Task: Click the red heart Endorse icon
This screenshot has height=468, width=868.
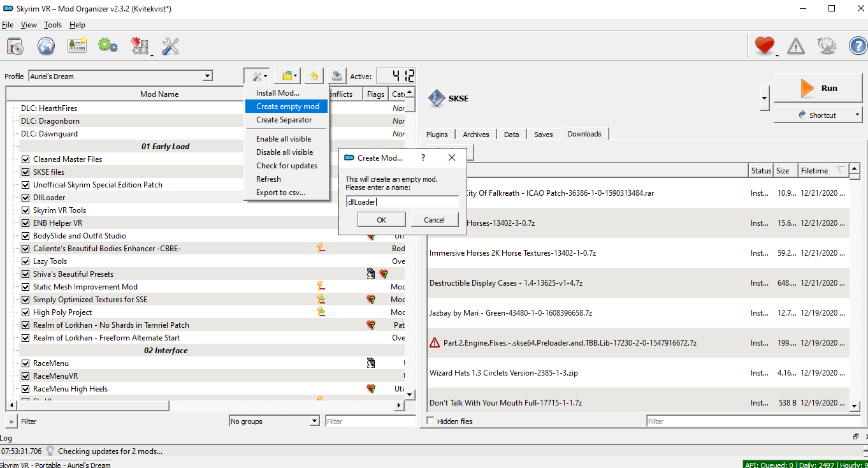Action: (x=765, y=46)
